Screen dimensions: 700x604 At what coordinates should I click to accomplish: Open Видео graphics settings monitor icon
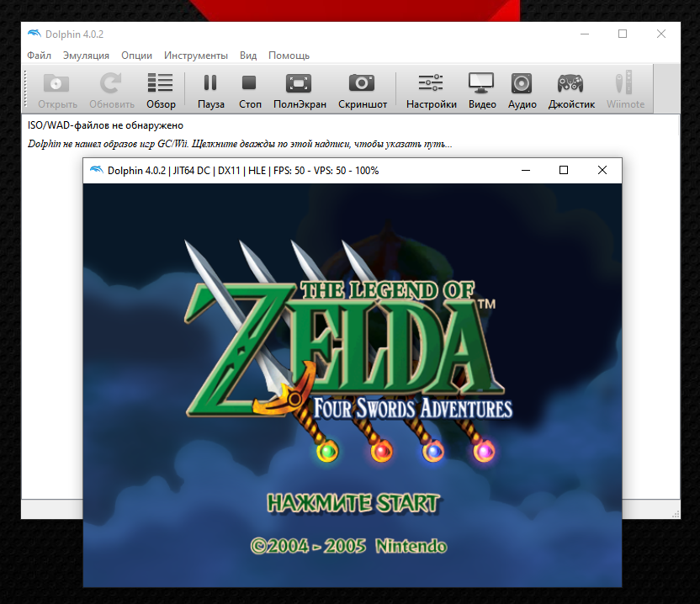(481, 83)
